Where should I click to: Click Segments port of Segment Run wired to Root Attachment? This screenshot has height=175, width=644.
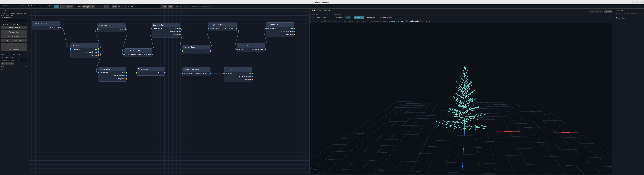point(99,55)
